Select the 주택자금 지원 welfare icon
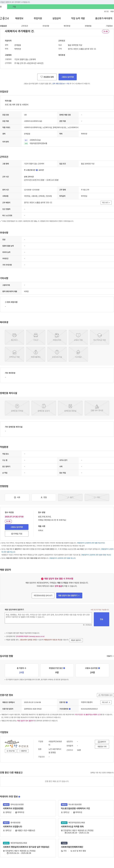The width and height of the screenshot is (114, 868). pyautogui.click(x=14, y=354)
